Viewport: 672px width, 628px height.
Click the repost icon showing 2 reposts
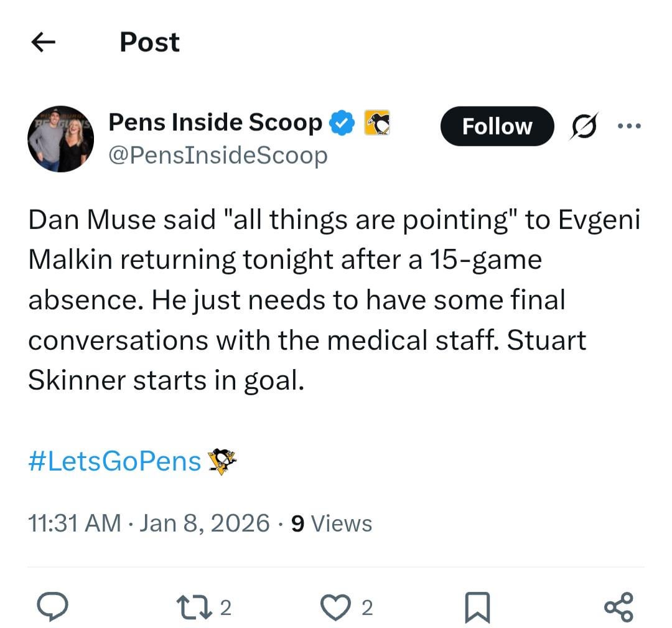coord(194,604)
